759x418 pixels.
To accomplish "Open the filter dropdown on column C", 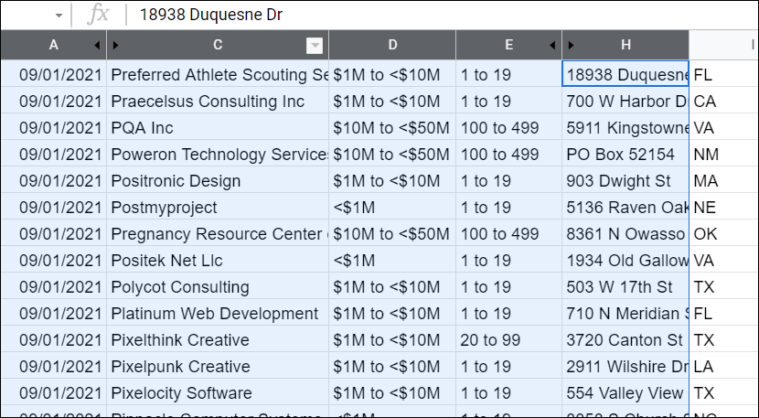I will pos(315,45).
